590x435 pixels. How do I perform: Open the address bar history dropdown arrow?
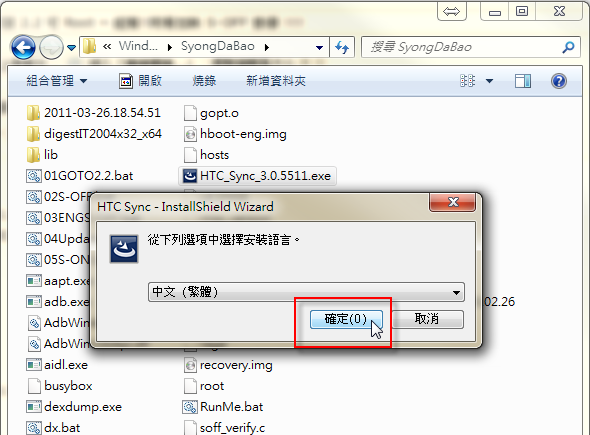pos(319,47)
